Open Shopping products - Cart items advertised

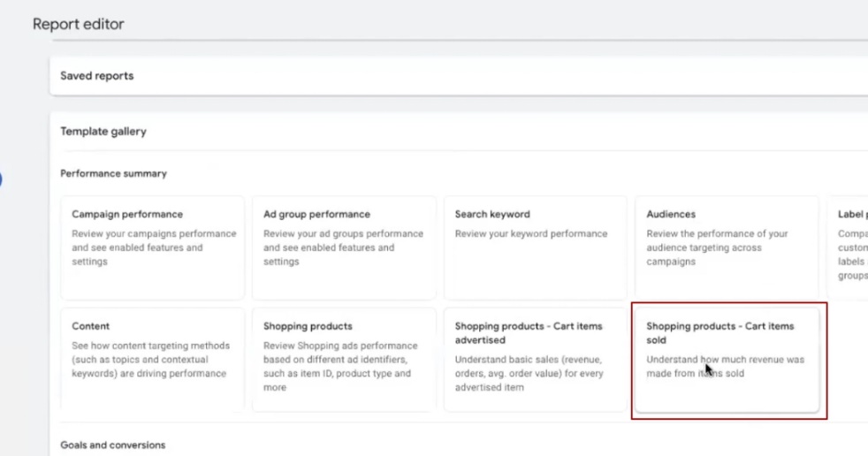[535, 359]
